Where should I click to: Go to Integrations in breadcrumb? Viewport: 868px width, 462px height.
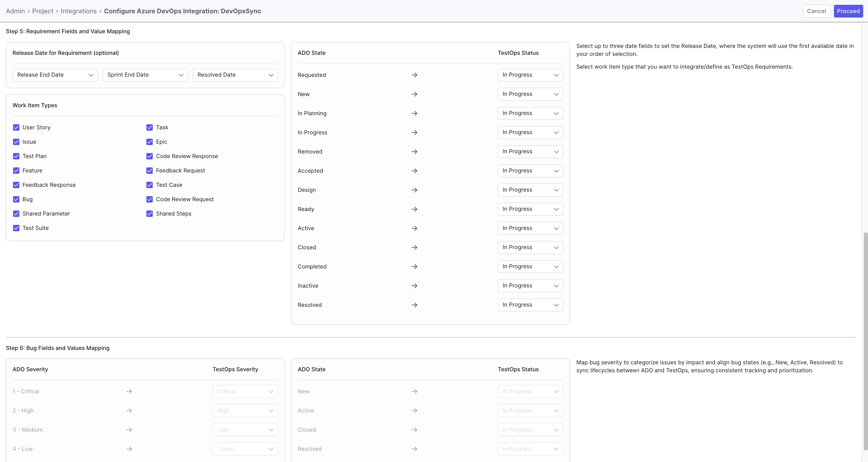coord(78,11)
